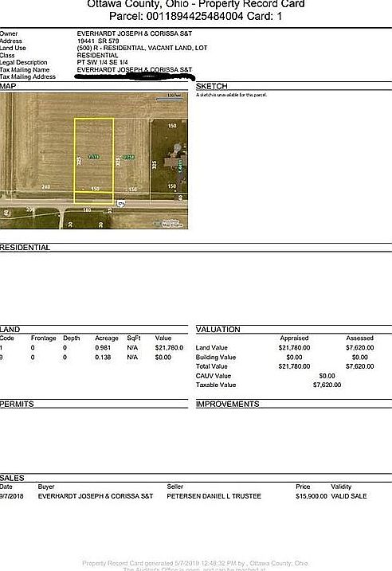
Task: Select the SALES section heading
Action: 12,478
